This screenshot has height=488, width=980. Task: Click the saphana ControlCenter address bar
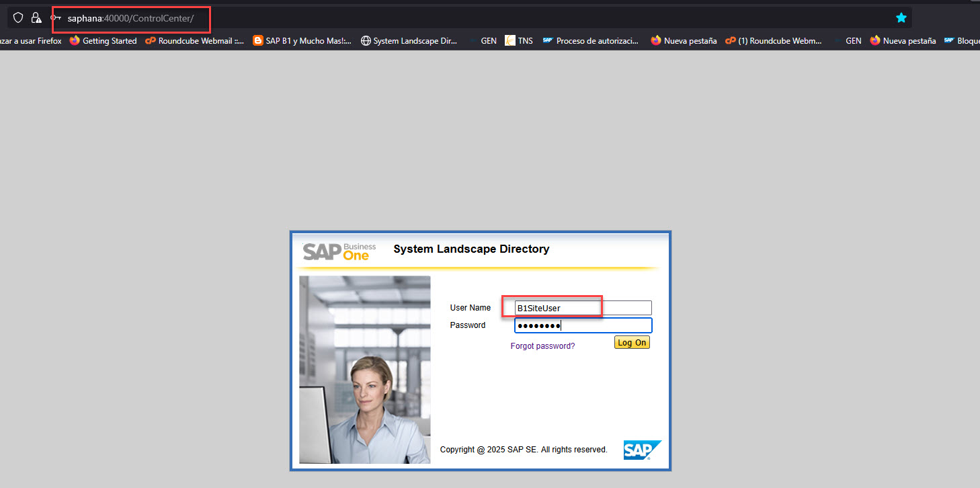coord(130,18)
